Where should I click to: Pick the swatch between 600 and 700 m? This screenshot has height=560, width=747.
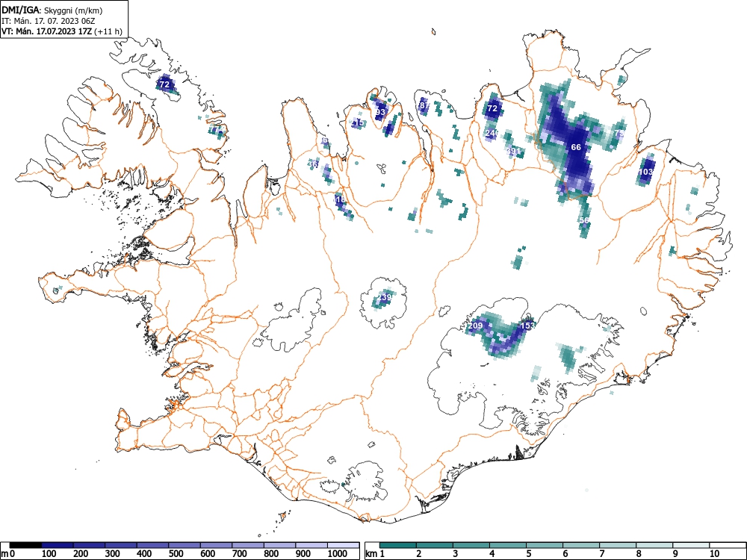click(217, 545)
